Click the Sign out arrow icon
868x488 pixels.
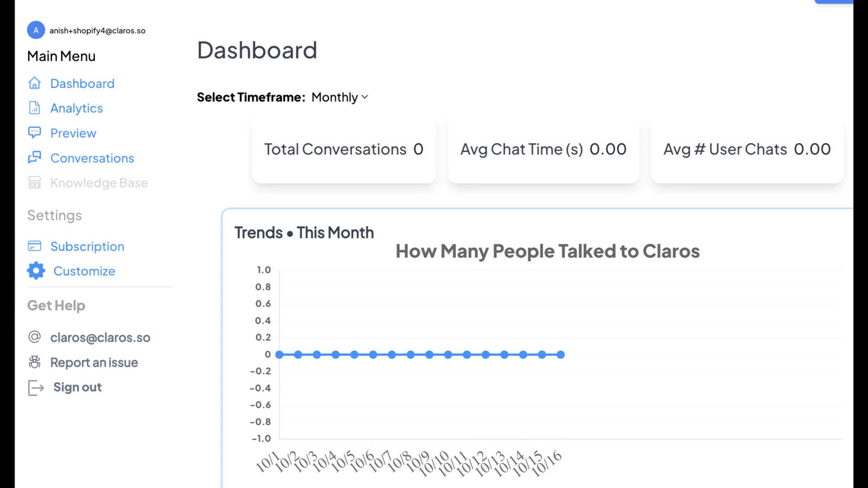(x=36, y=388)
